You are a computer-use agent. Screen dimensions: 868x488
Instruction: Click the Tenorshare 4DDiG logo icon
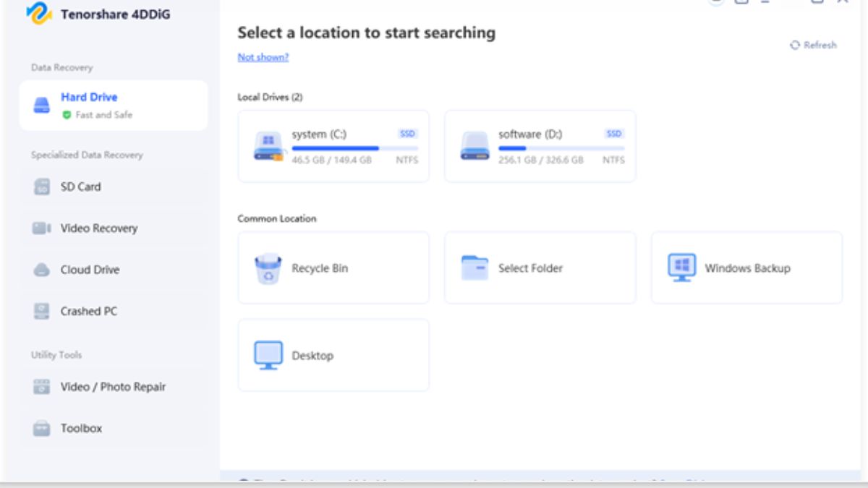tap(38, 13)
